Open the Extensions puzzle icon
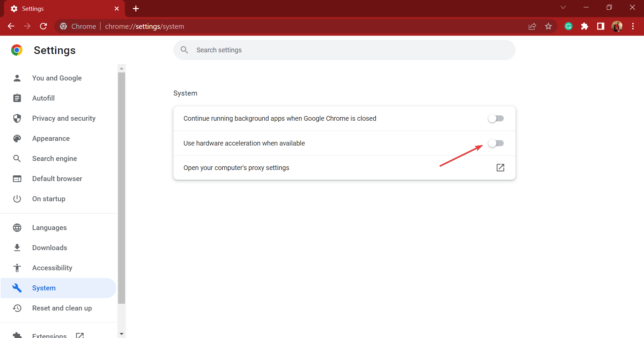The image size is (644, 338). click(x=585, y=26)
